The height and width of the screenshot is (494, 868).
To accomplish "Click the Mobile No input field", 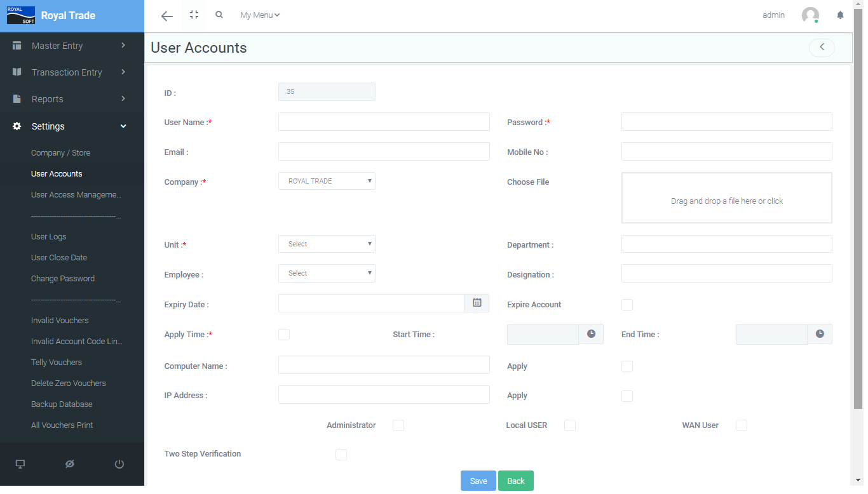I will click(727, 151).
